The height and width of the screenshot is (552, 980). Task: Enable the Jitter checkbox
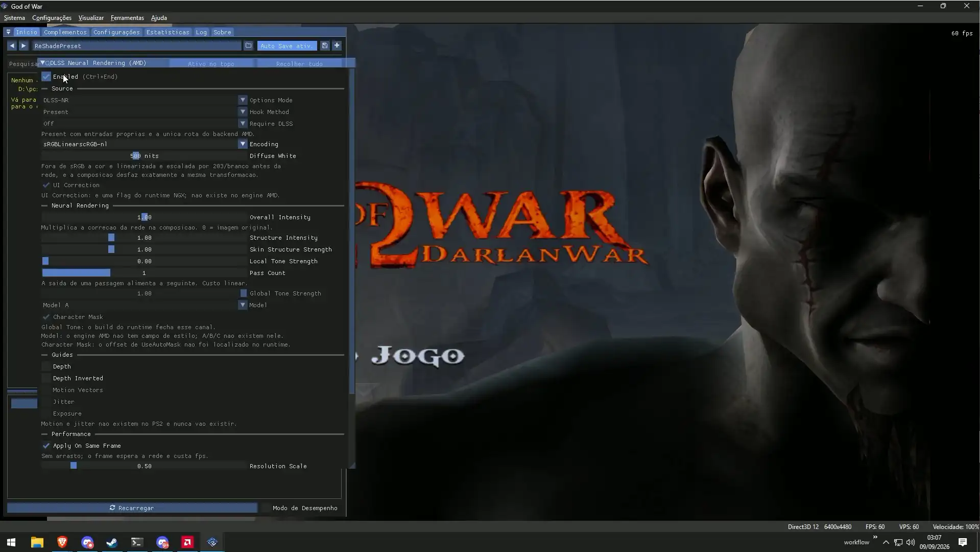pyautogui.click(x=46, y=402)
